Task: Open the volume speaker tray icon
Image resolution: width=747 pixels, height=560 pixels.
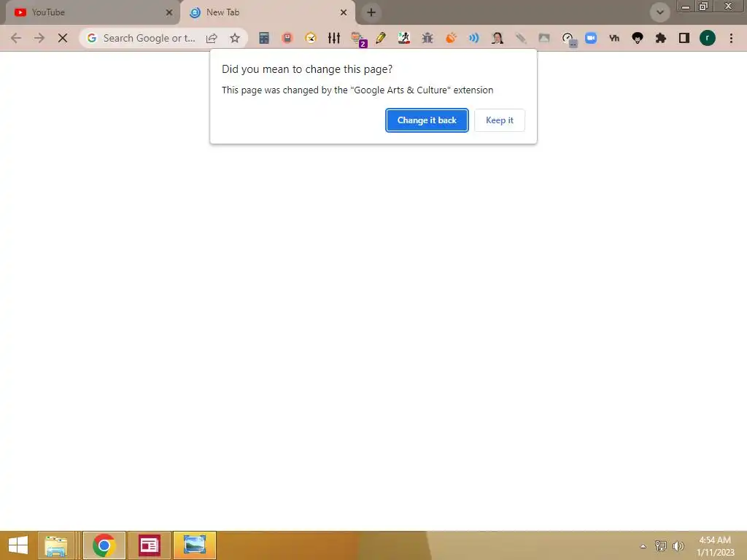Action: [678, 545]
